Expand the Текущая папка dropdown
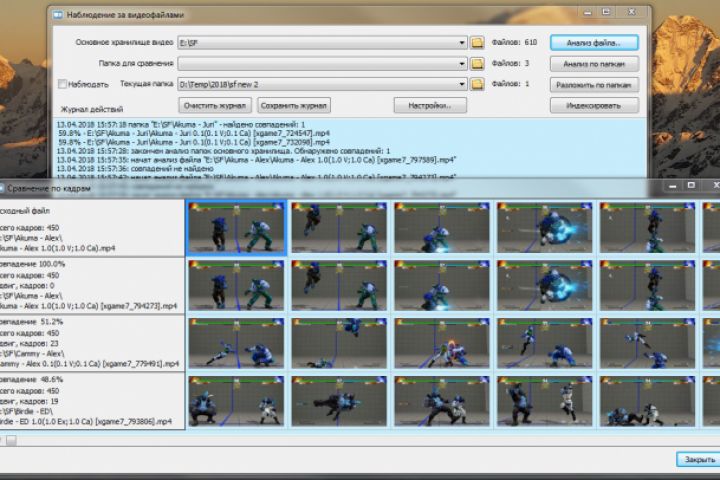 click(461, 85)
